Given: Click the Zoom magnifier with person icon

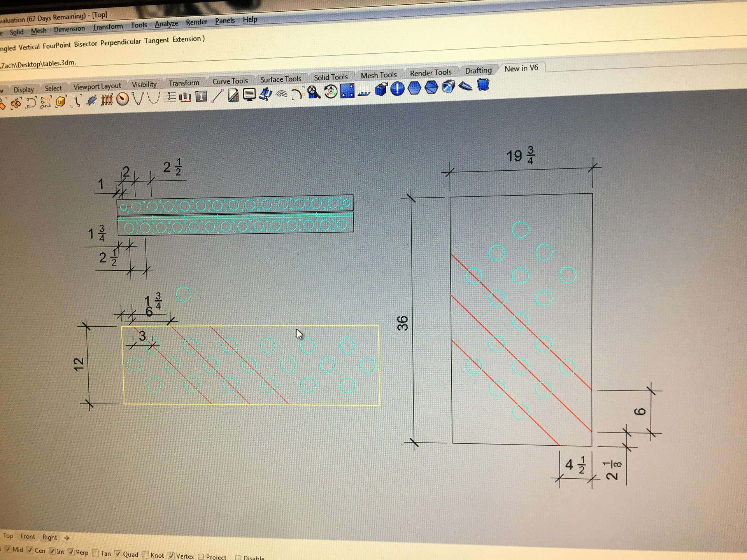Looking at the screenshot, I should (314, 92).
